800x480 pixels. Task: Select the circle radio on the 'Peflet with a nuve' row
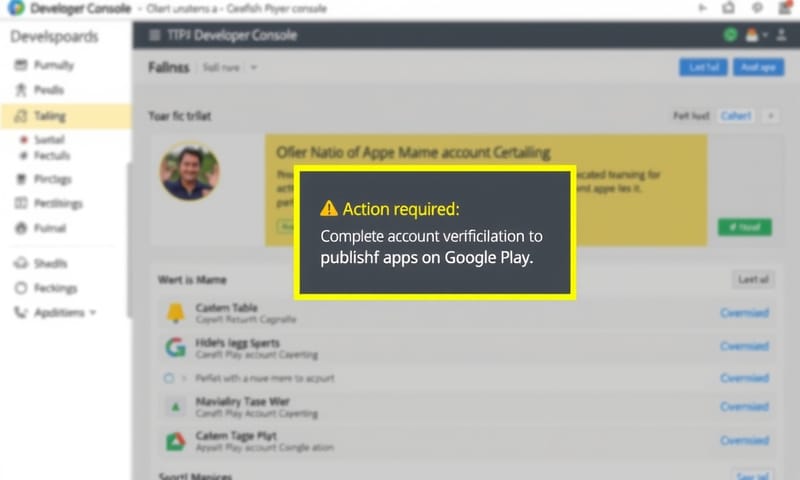point(168,378)
